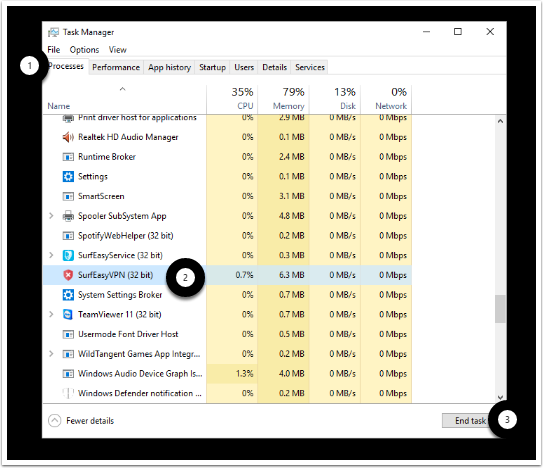Expand the SurfEasyService (32 bit) group
Image resolution: width=543 pixels, height=468 pixels.
point(51,255)
